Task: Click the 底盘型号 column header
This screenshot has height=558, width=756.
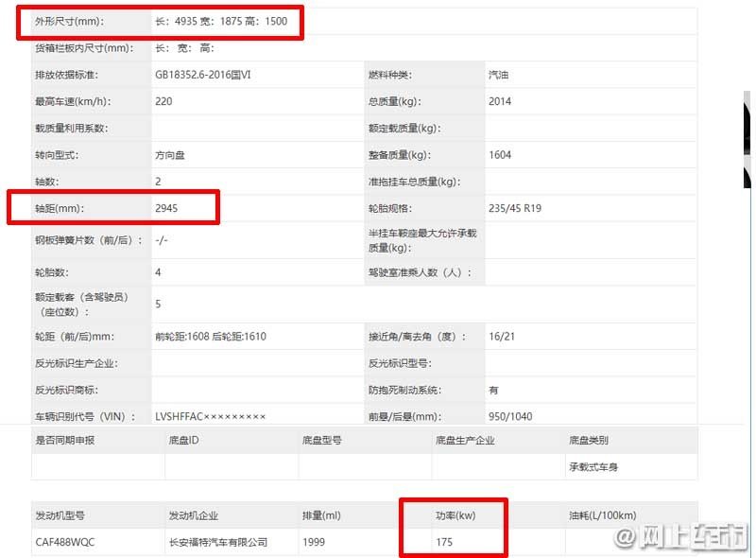Action: pos(322,440)
